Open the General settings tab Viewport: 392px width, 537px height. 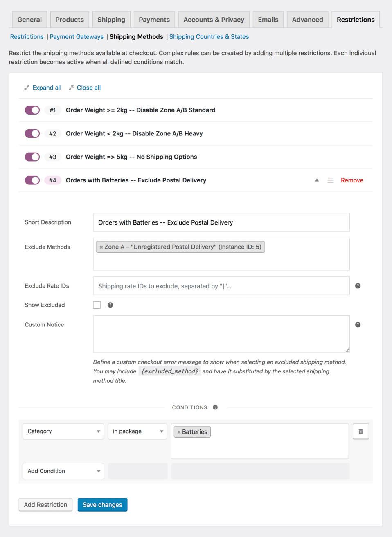(x=29, y=20)
